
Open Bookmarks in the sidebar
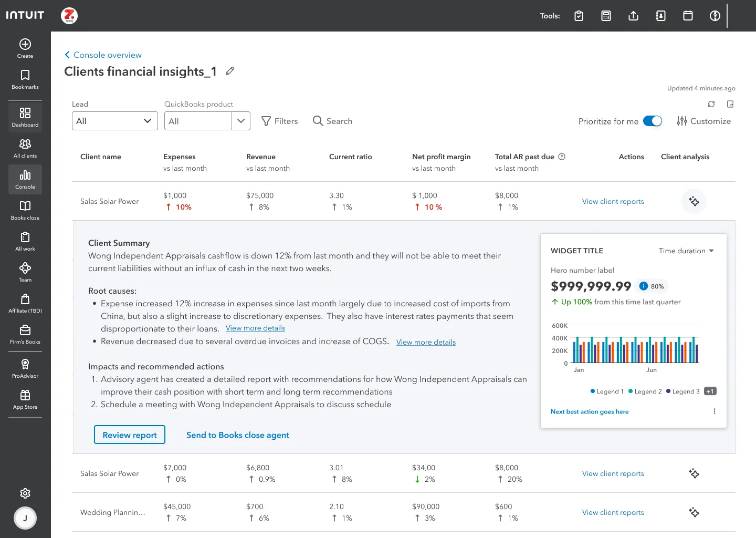pyautogui.click(x=25, y=79)
